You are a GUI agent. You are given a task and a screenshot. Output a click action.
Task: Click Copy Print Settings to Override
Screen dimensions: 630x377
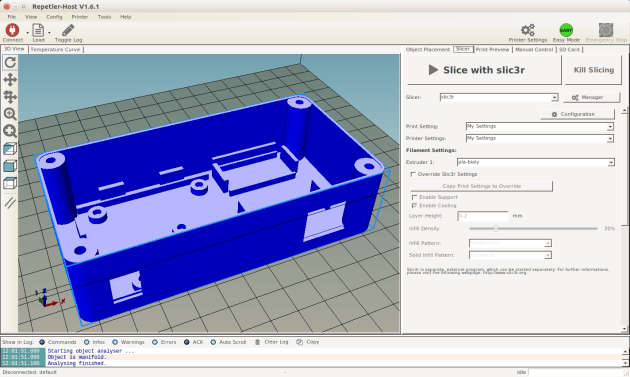(481, 186)
